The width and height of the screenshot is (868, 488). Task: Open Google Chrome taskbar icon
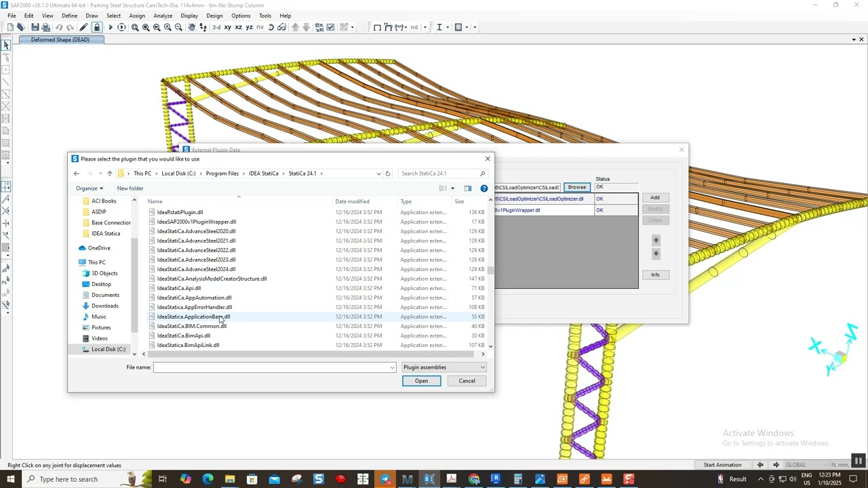[474, 479]
